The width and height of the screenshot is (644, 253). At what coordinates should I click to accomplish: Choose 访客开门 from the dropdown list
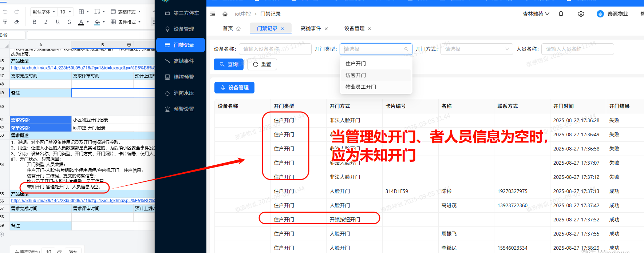tap(376, 75)
